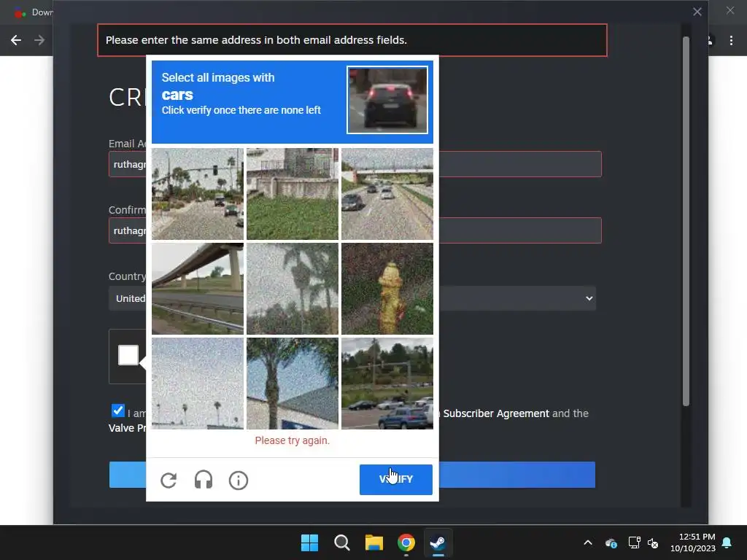Open the browser three-dot menu
Image resolution: width=747 pixels, height=560 pixels.
click(731, 41)
